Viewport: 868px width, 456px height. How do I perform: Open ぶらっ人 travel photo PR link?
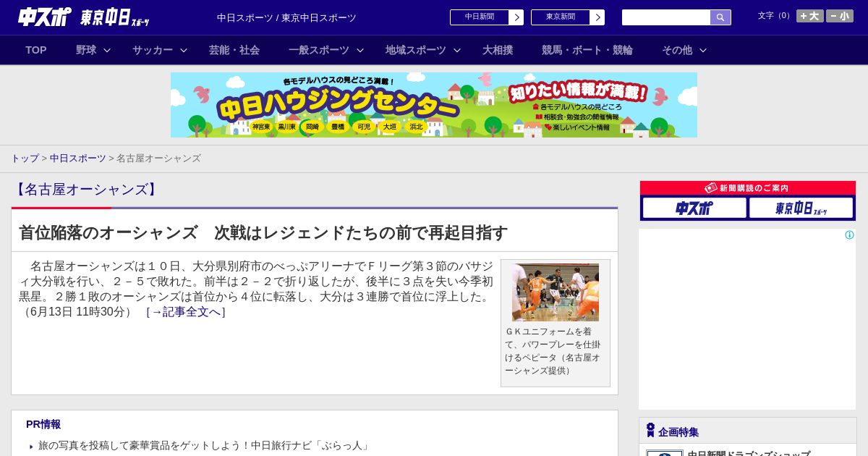click(204, 446)
